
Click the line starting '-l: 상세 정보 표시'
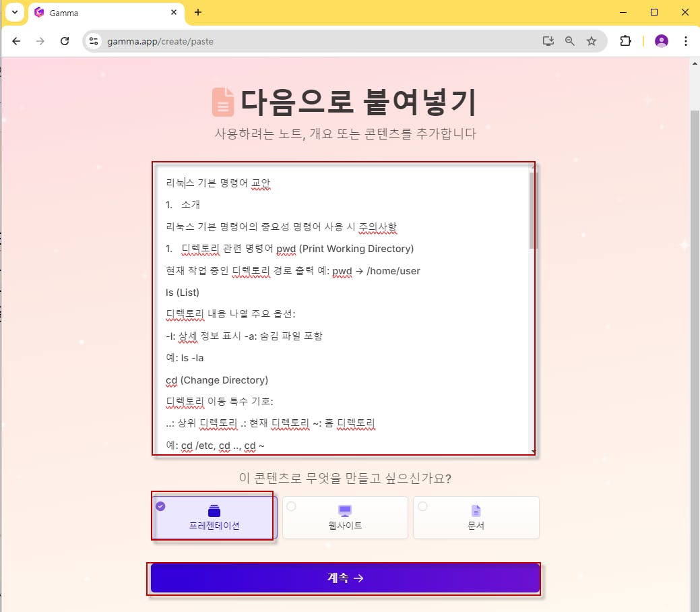coord(244,336)
